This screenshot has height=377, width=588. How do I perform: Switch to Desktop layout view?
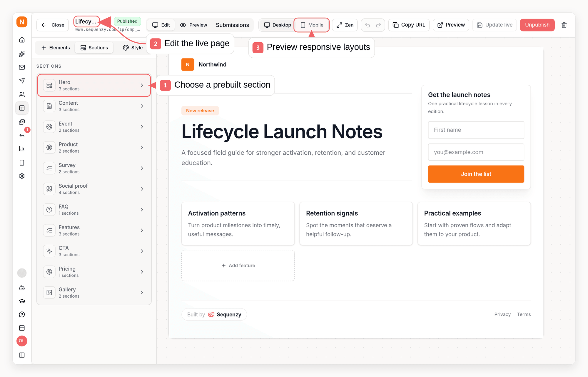click(277, 25)
